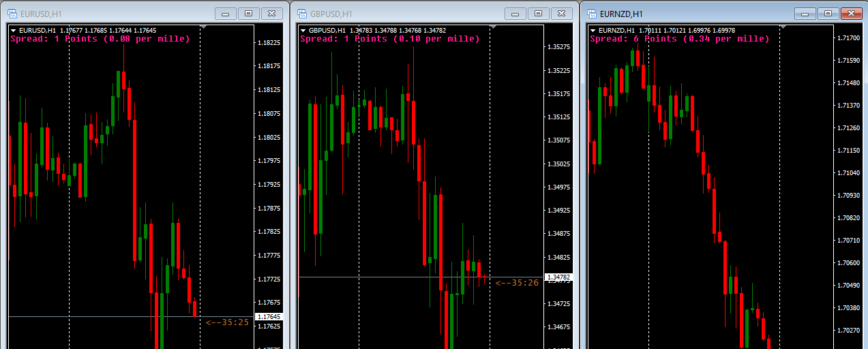
Task: Select the GBPUSD chart shift marker
Action: click(493, 27)
